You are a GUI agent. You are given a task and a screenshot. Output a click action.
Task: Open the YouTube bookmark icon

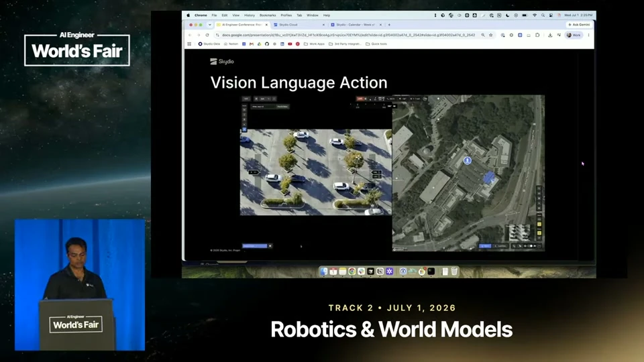tap(290, 44)
